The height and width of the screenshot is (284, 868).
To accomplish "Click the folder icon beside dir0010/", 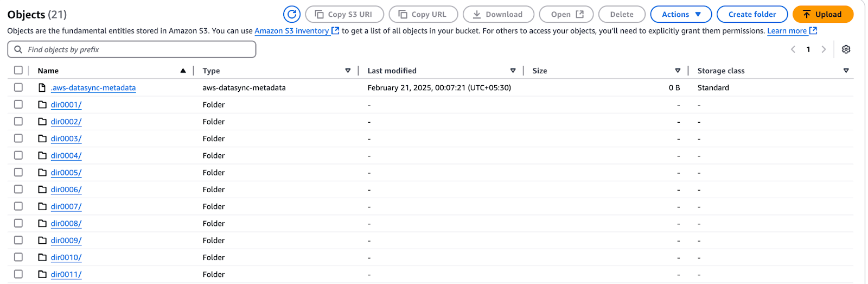I will coord(42,257).
